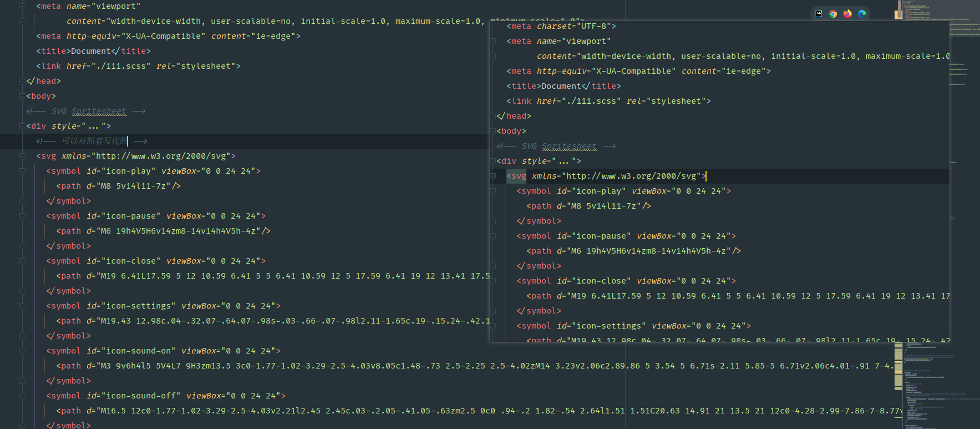Place cursor on 'Document' title text in left editor

click(x=91, y=51)
